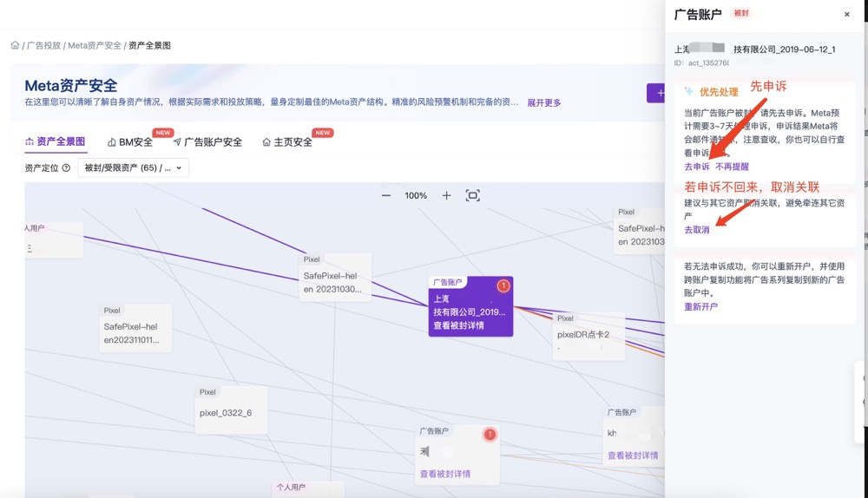
Task: Click the 展开更多 link
Action: (543, 103)
